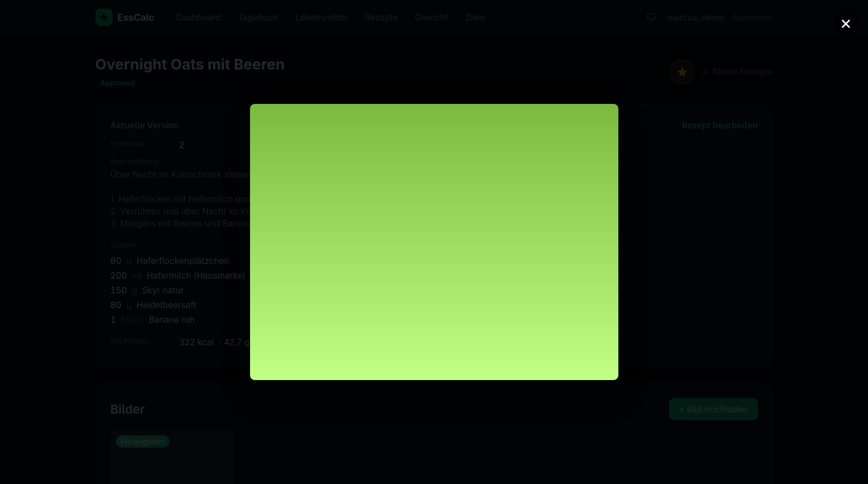Click the EssCalc lightning bolt logo

pyautogui.click(x=104, y=17)
